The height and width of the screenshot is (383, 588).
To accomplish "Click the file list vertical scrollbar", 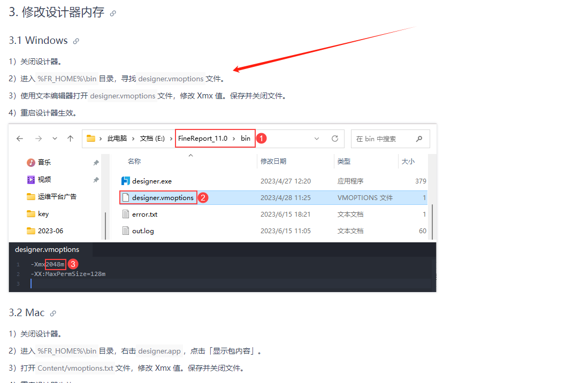I will [432, 221].
